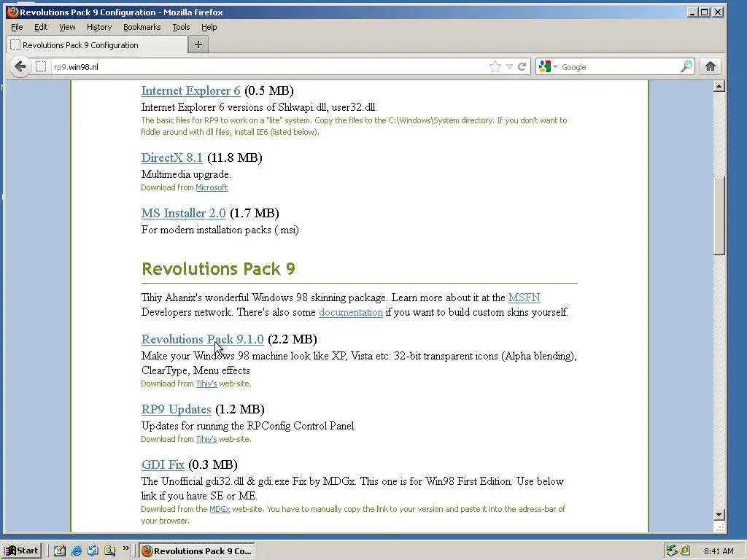Click the green network tray icon
747x560 pixels.
(672, 551)
